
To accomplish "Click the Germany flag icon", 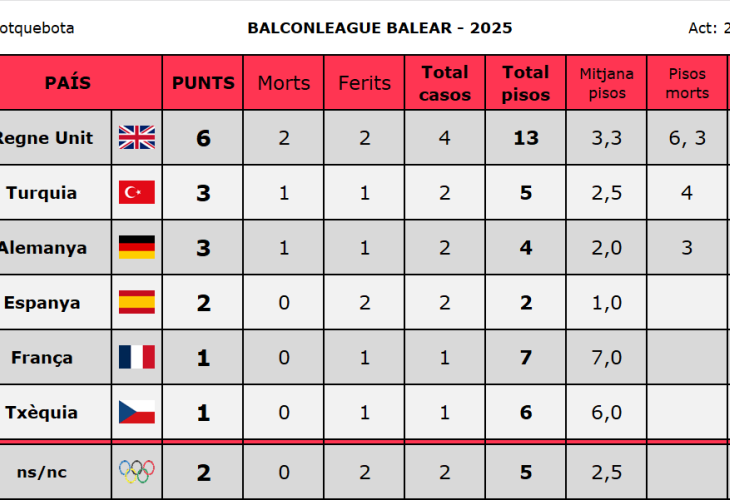I will 136,248.
